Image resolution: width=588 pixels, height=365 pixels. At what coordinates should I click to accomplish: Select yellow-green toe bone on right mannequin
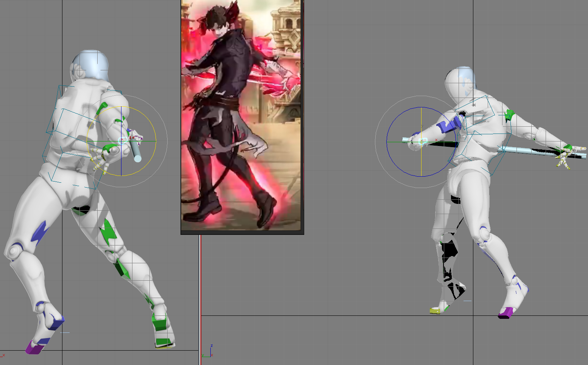(435, 311)
